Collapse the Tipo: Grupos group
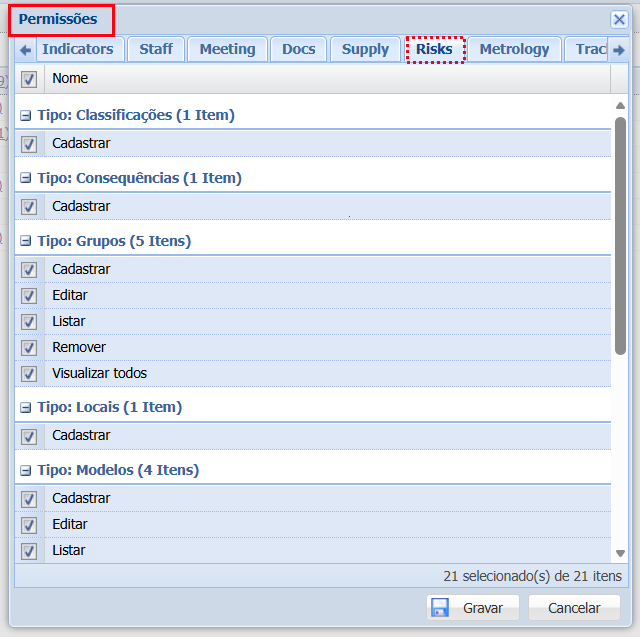Screen dimensions: 640x637 click(26, 242)
